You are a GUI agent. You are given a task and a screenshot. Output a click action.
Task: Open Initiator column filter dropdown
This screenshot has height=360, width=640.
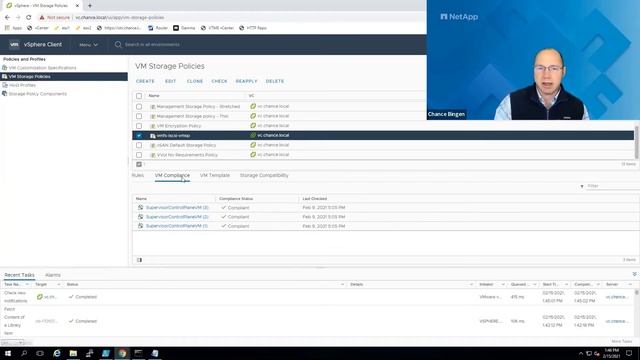[503, 284]
